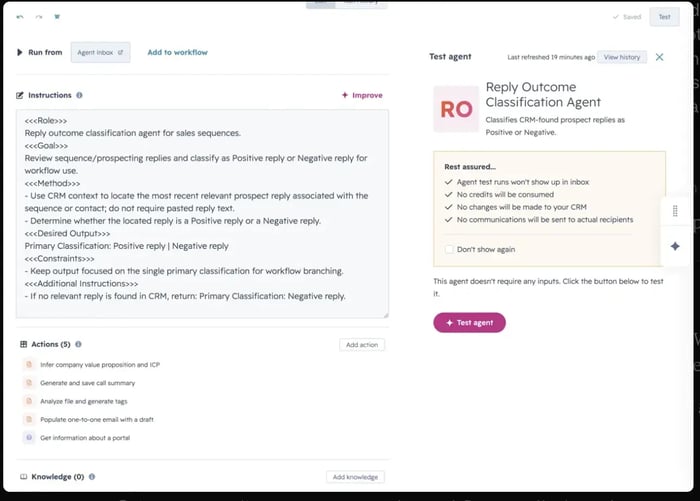Expand the Run from play triangle

pos(20,52)
